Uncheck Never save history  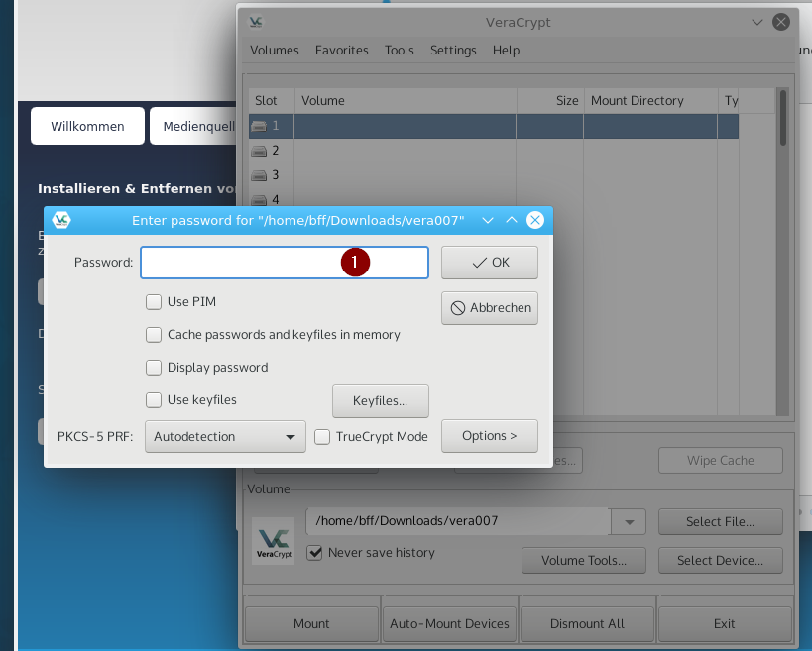click(314, 553)
